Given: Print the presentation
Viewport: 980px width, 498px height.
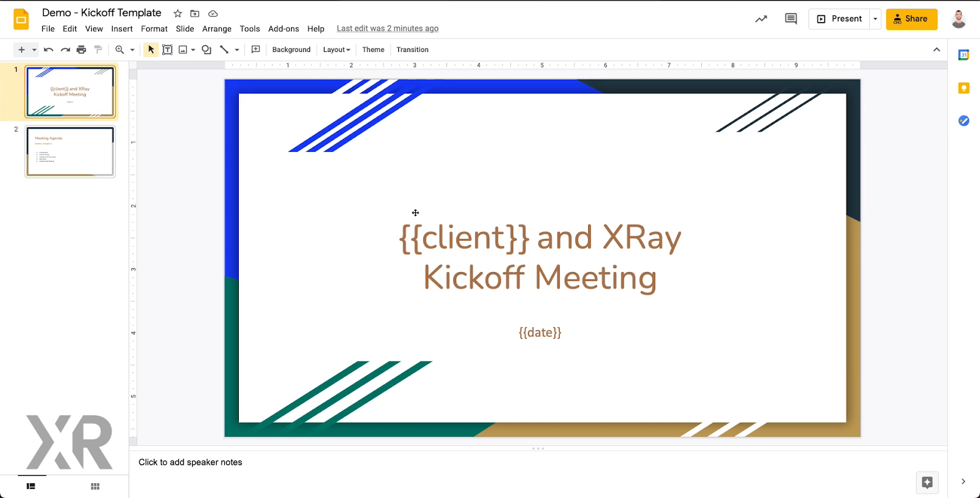Looking at the screenshot, I should pos(81,50).
